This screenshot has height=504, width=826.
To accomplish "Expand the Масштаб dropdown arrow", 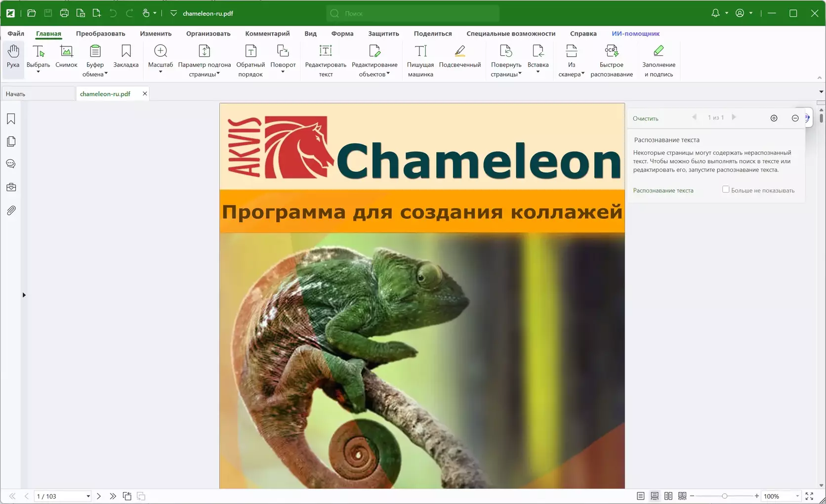I will pos(161,72).
